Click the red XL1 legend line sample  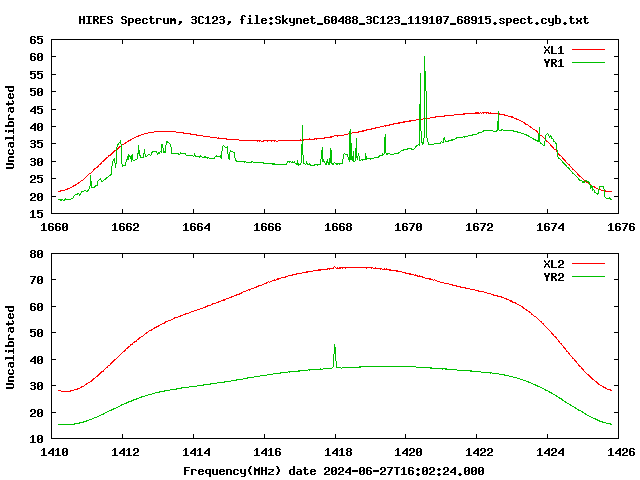click(x=588, y=50)
